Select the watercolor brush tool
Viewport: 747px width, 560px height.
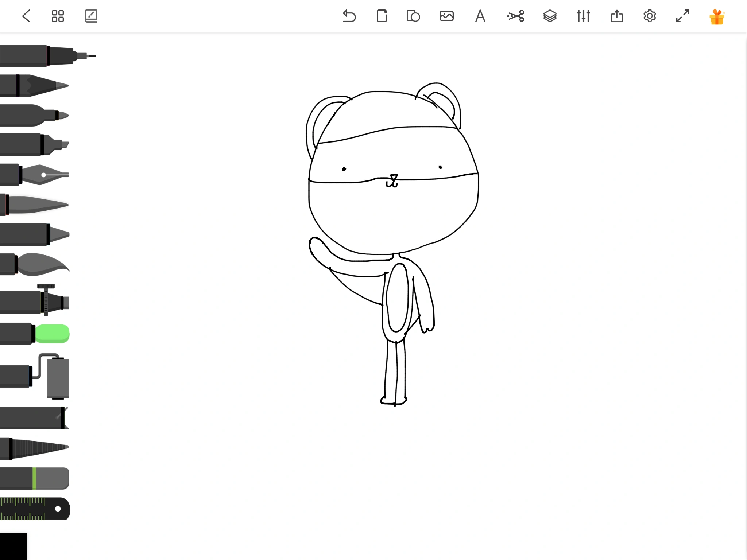(36, 264)
